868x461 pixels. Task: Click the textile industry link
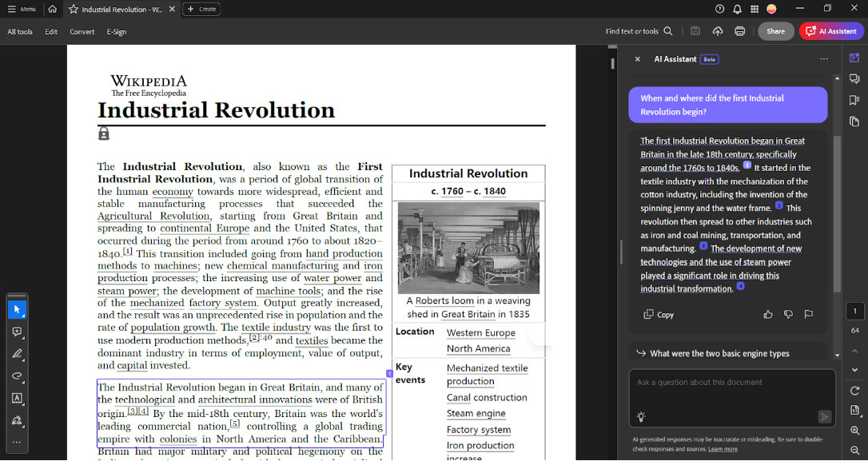pos(276,328)
